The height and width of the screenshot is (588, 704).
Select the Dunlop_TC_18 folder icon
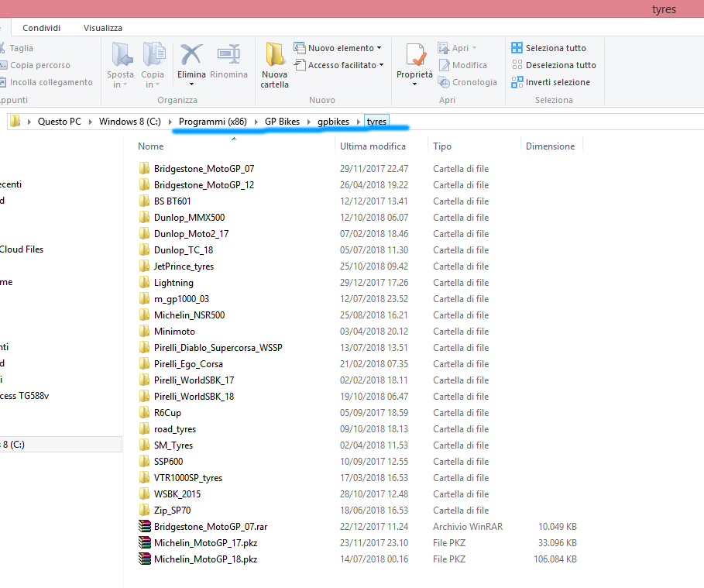tap(144, 249)
